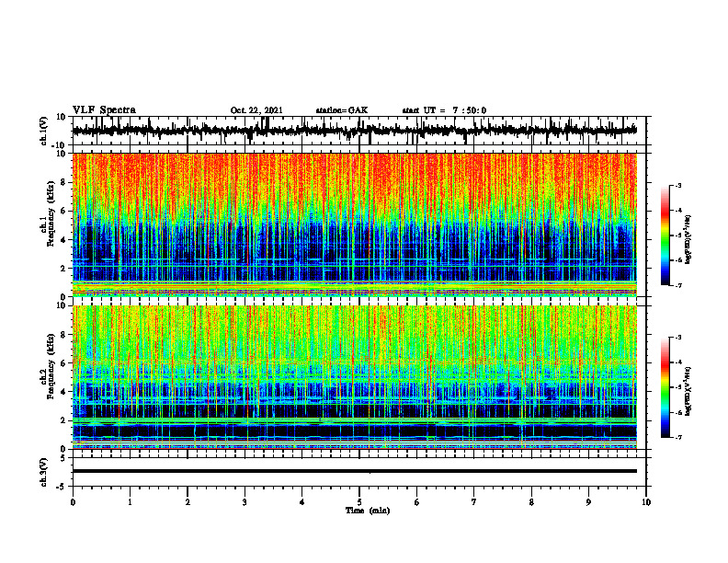The image size is (728, 563).
Task: Click time-axis tick label '10'
Action: [x=646, y=502]
